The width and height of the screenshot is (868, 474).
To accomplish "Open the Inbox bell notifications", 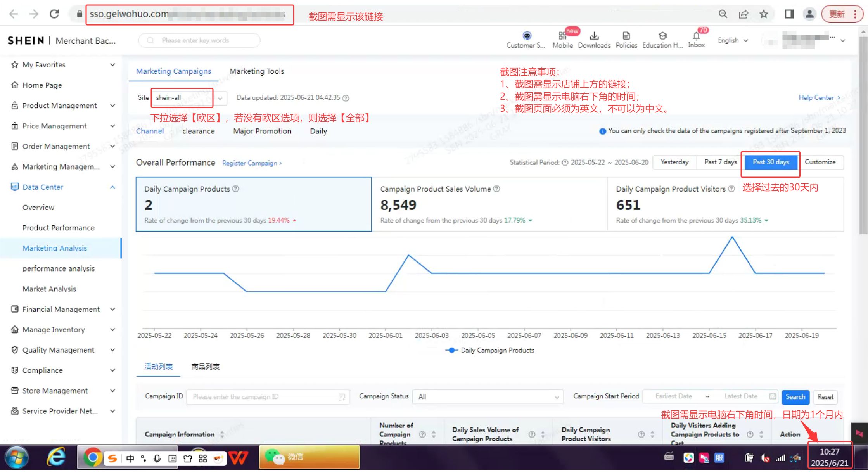I will pos(696,36).
